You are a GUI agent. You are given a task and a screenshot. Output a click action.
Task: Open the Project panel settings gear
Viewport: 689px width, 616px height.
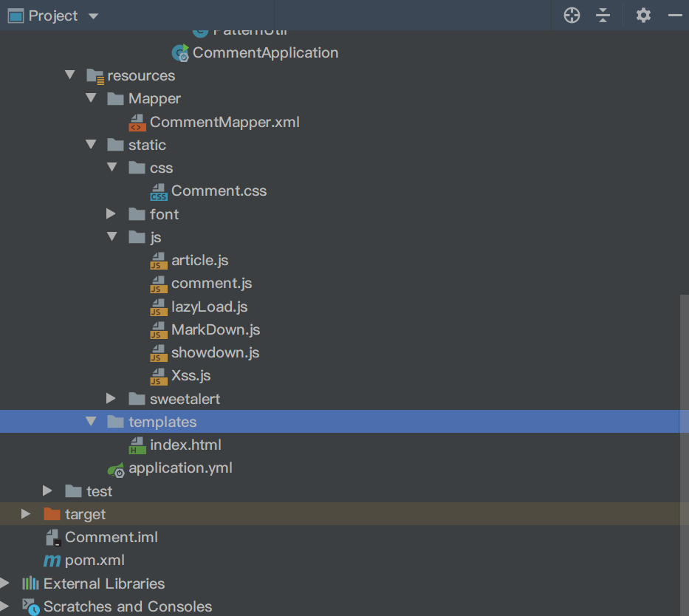643,16
